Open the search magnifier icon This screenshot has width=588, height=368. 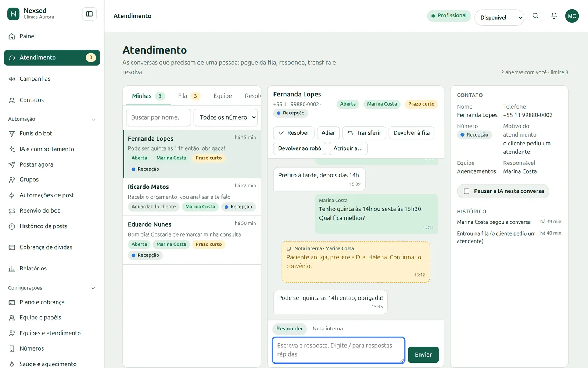pos(535,16)
